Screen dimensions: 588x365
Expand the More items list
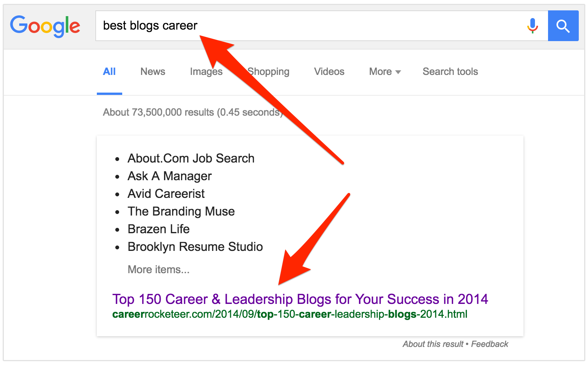158,269
